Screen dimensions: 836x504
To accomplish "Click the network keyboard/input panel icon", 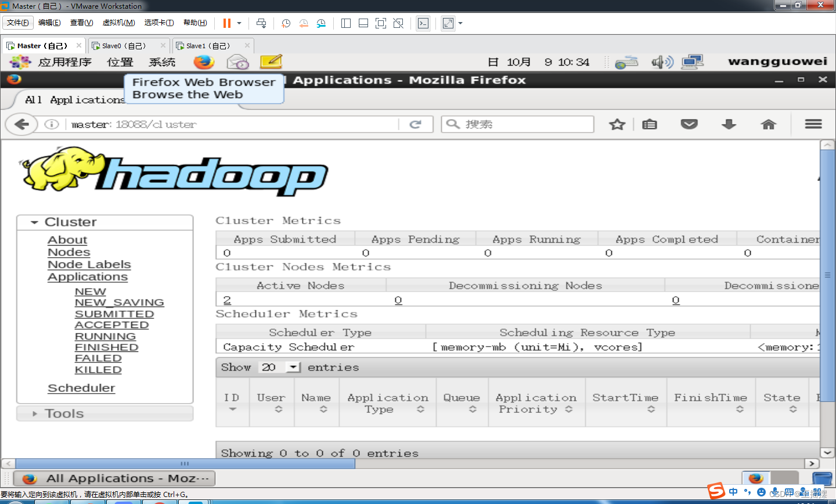I will 626,62.
